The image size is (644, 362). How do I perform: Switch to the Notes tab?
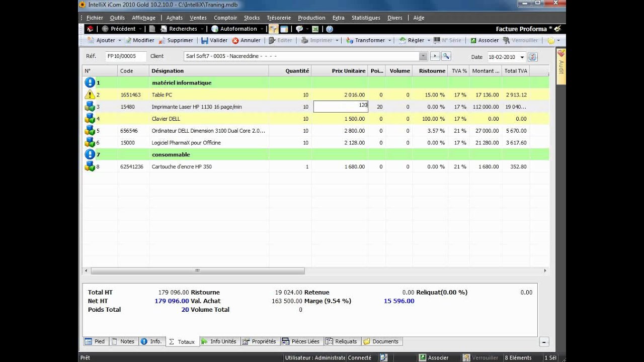(123, 341)
